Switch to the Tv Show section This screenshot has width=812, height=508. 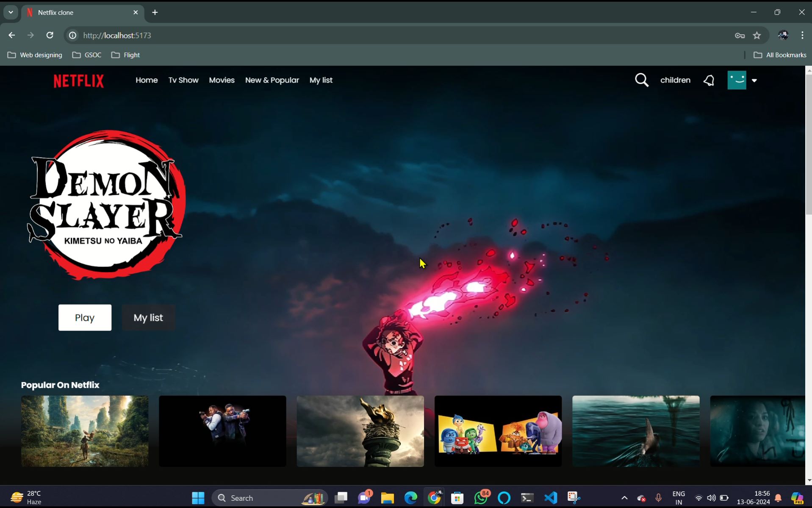click(x=183, y=80)
